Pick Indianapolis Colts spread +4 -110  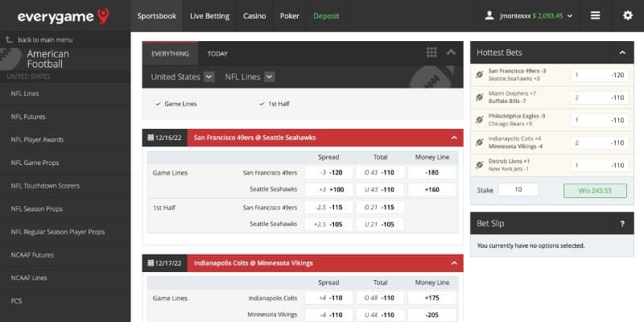(328, 298)
